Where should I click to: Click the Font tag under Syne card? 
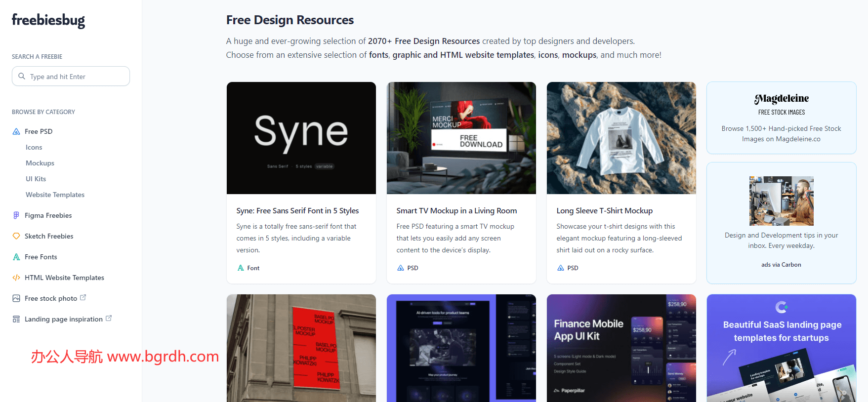point(253,268)
